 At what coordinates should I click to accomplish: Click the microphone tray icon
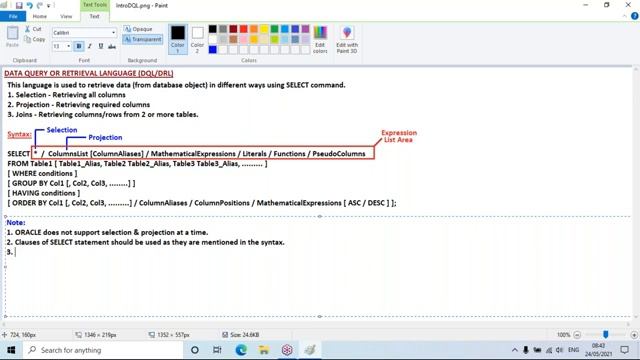click(x=526, y=350)
